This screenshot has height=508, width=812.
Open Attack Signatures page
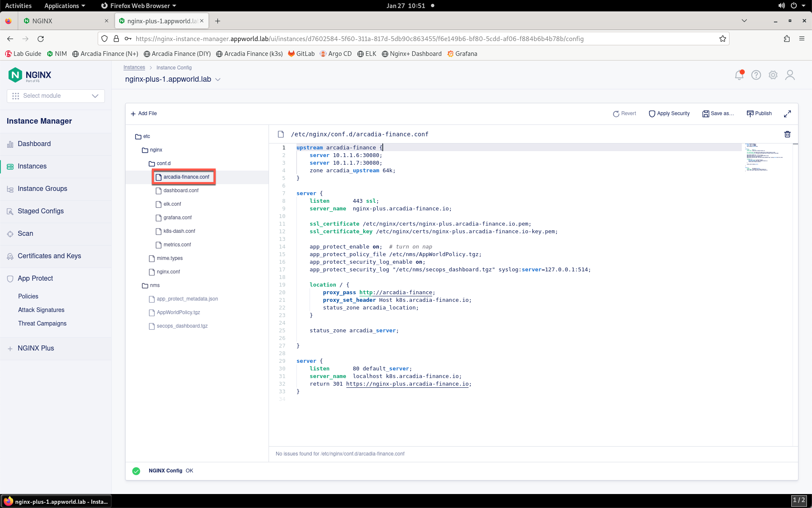[x=41, y=310]
